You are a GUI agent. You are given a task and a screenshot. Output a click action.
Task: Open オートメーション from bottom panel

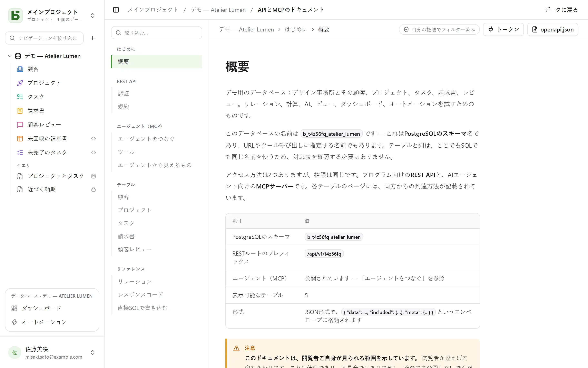coord(44,322)
